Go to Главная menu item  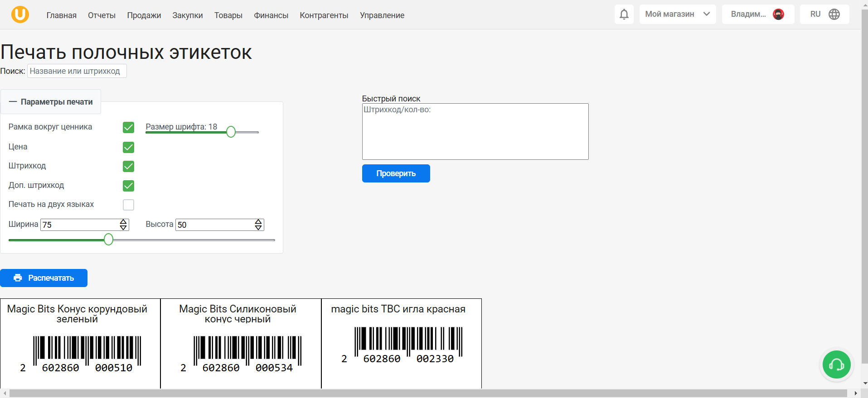click(62, 15)
